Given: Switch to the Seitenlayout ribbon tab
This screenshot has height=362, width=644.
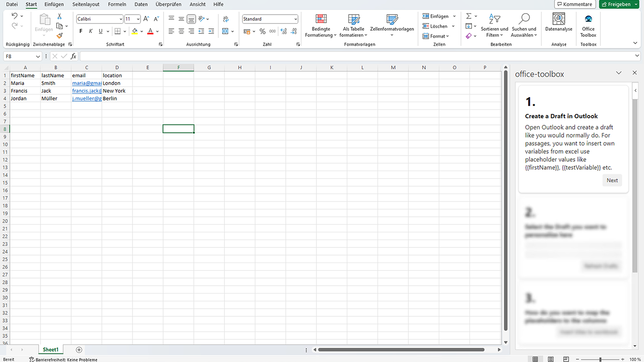Looking at the screenshot, I should [86, 4].
